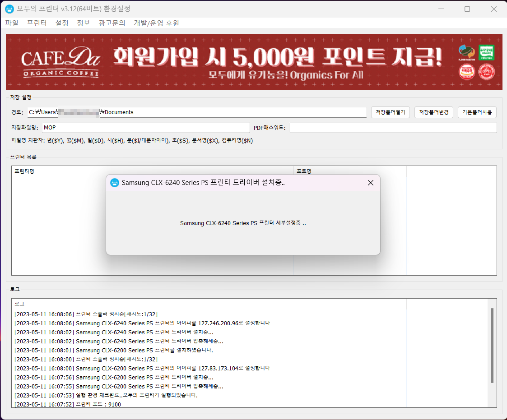The image size is (507, 420).
Task: Minimize the 모두의 프린터 window
Action: click(441, 9)
